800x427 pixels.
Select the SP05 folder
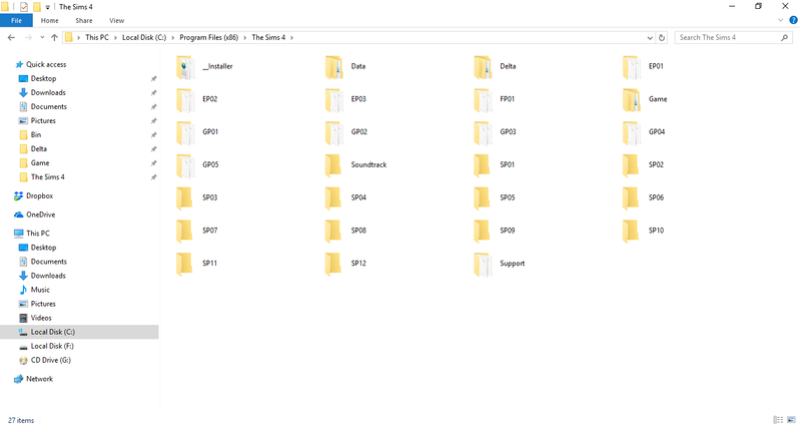[494, 198]
